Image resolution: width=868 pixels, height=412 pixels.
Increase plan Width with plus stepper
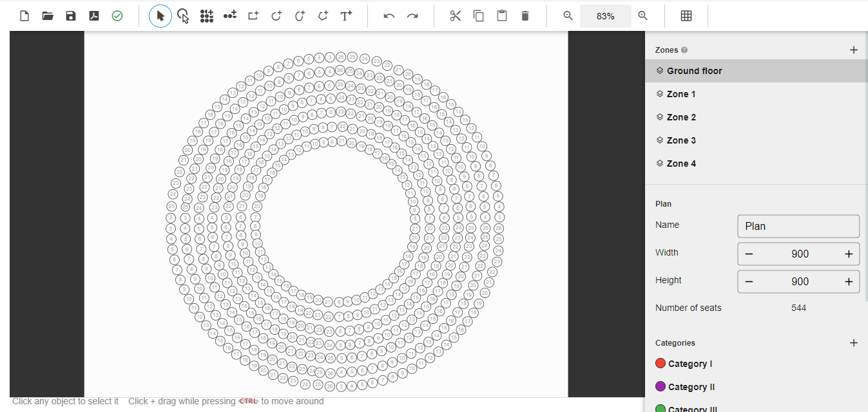pos(849,254)
